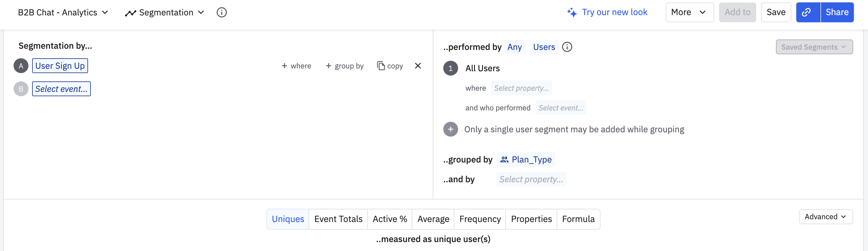868x251 pixels.
Task: Click the plus icon to add user segment
Action: 450,129
